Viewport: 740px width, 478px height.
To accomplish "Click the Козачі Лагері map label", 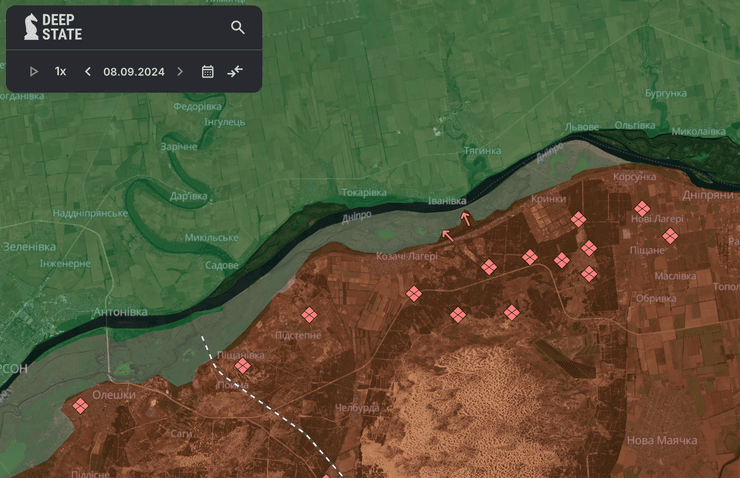I will pyautogui.click(x=407, y=257).
